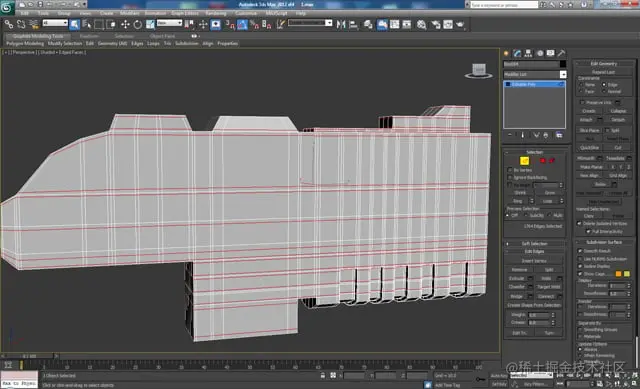Select the Element sub-object level icon
Screen dimensions: 640x389
coord(552,161)
